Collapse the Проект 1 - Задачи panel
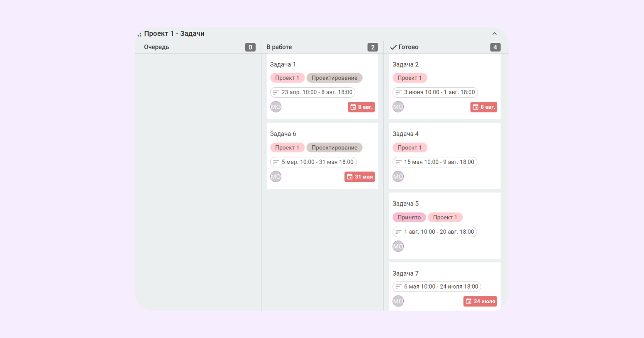This screenshot has height=338, width=644. tap(494, 34)
